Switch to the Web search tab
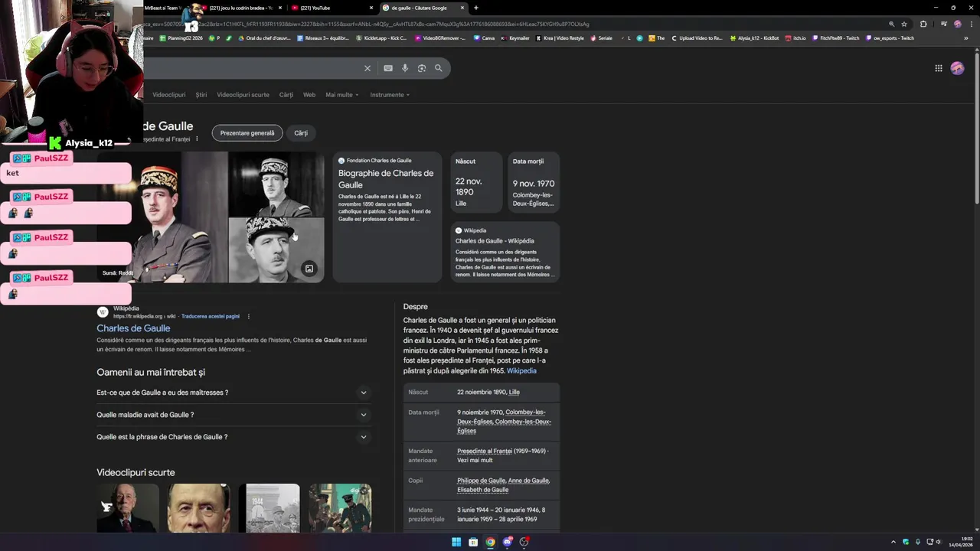This screenshot has height=551, width=980. pyautogui.click(x=309, y=95)
